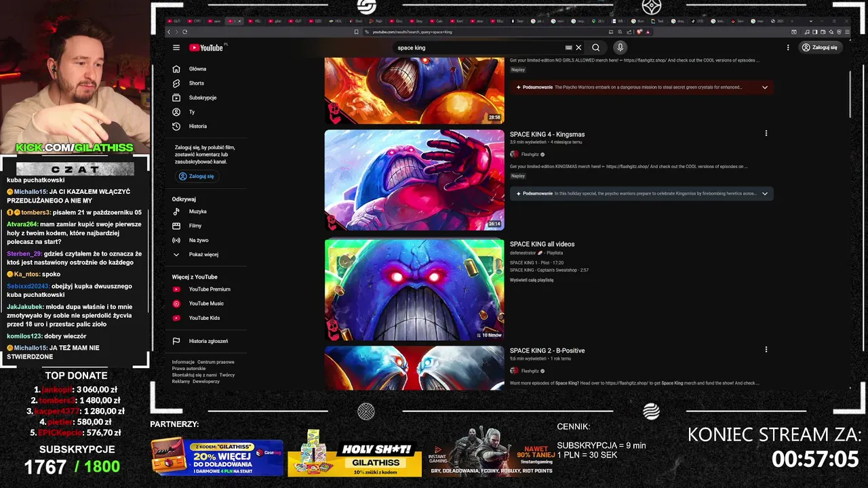Open the Brave VPN toolbar icon
The width and height of the screenshot is (868, 488).
[839, 32]
